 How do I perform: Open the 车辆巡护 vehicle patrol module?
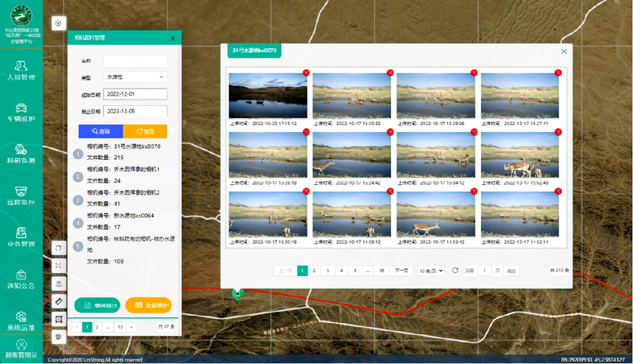click(21, 112)
